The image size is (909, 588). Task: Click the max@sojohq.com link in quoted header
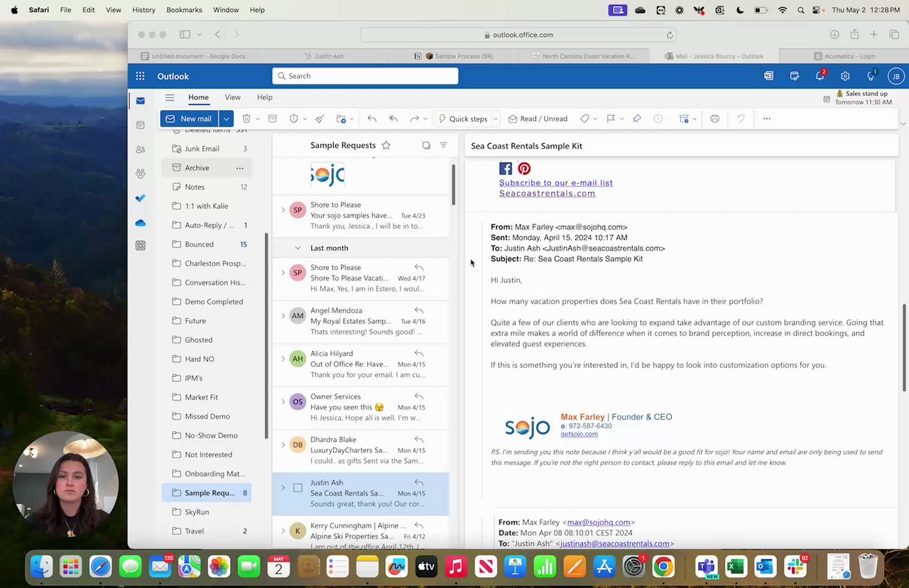click(x=598, y=522)
